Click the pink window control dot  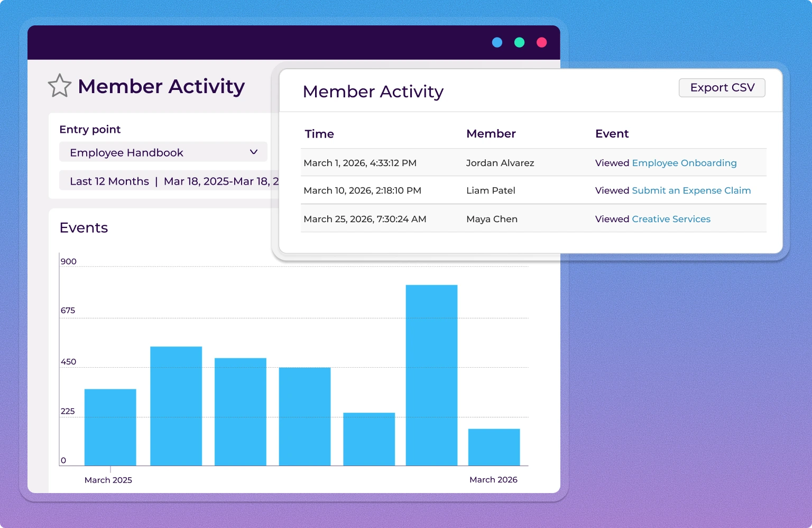click(541, 42)
